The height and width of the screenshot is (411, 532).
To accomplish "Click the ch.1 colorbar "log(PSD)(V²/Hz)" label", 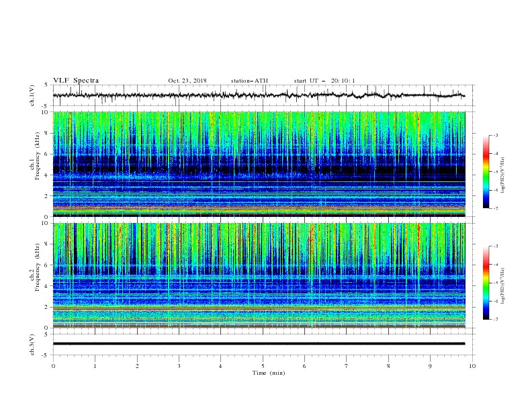I will pos(502,175).
